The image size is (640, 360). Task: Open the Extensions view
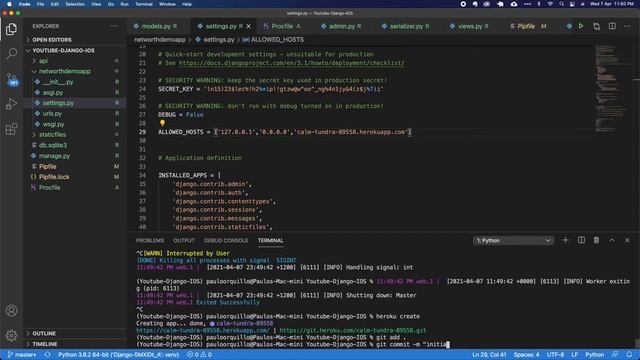[11, 129]
